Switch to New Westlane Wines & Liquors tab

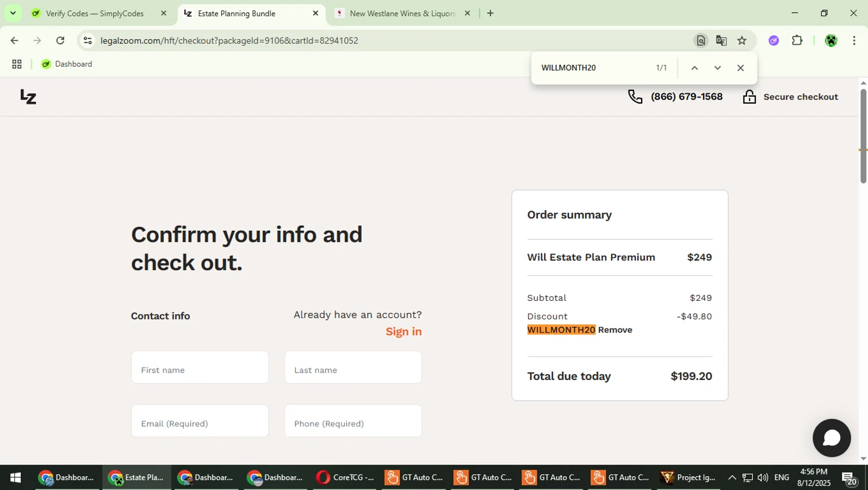[403, 13]
